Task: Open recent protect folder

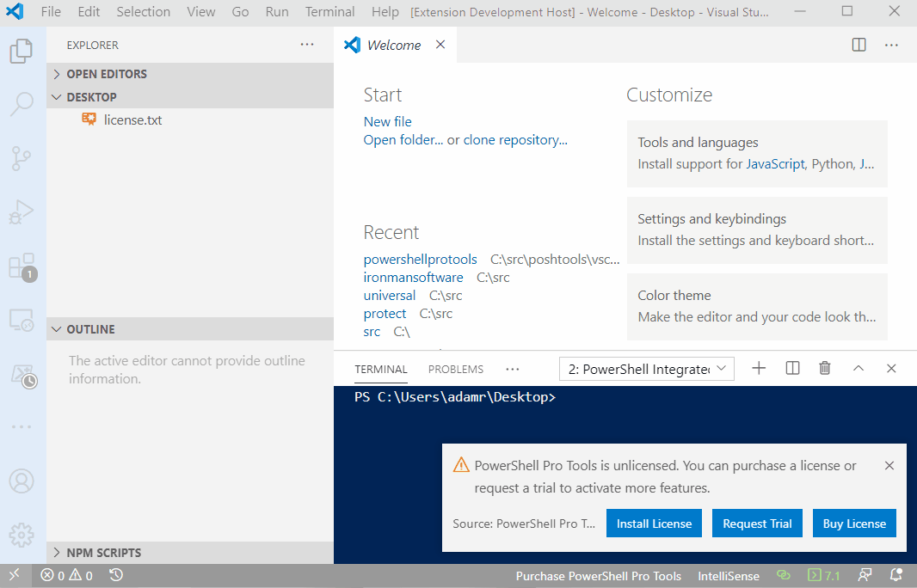Action: 385,314
